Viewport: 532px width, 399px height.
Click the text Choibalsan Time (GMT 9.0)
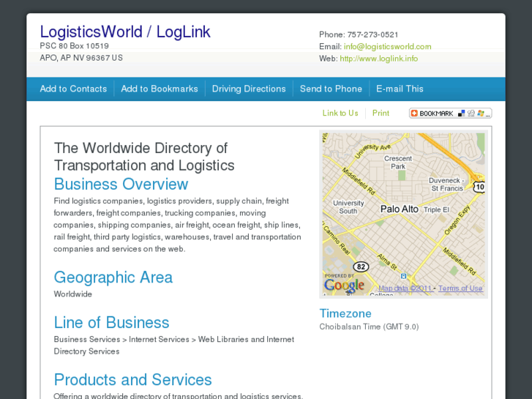pyautogui.click(x=369, y=327)
